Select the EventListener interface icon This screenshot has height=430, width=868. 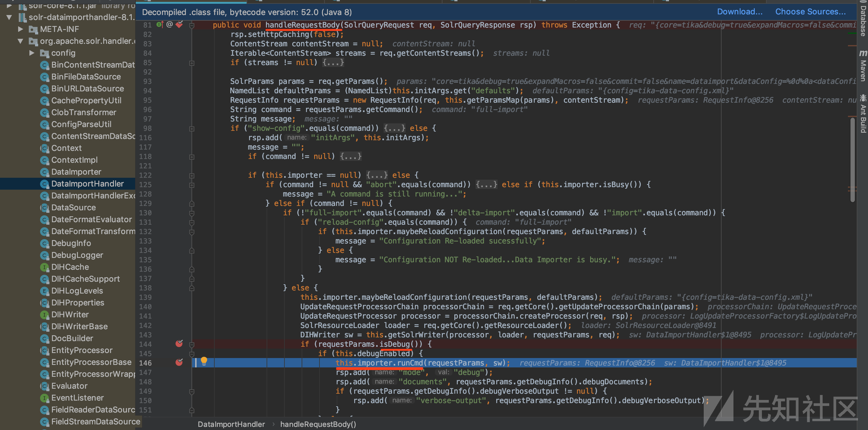44,398
